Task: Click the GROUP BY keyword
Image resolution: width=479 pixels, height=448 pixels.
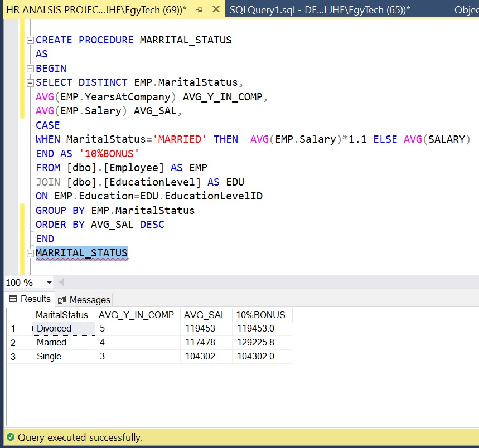Action: pyautogui.click(x=60, y=211)
